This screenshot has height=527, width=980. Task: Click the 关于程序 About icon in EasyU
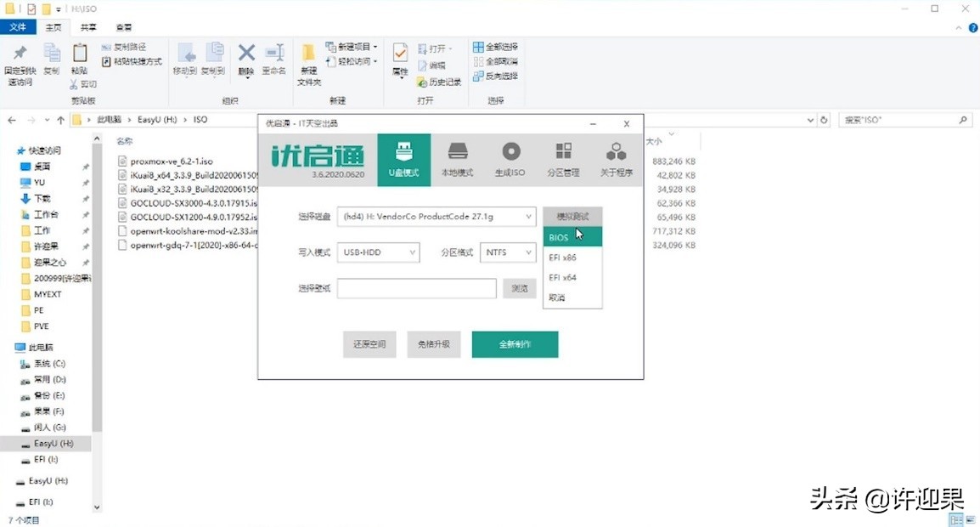click(x=616, y=159)
